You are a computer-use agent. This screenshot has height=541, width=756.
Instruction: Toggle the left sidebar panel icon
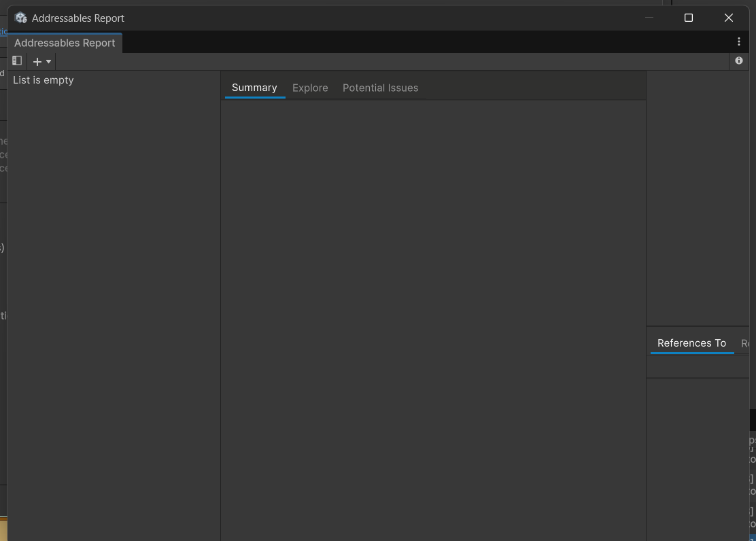tap(18, 61)
